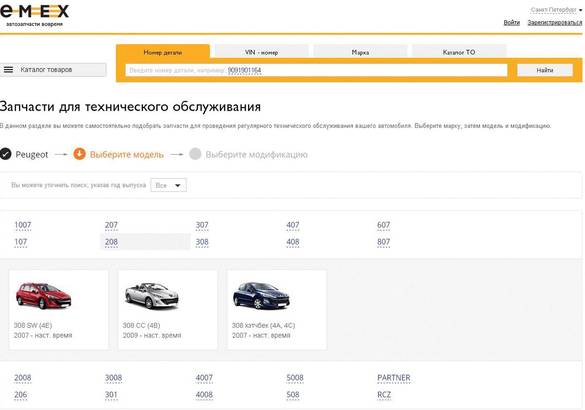
Task: Choose model 107
Action: [x=21, y=242]
